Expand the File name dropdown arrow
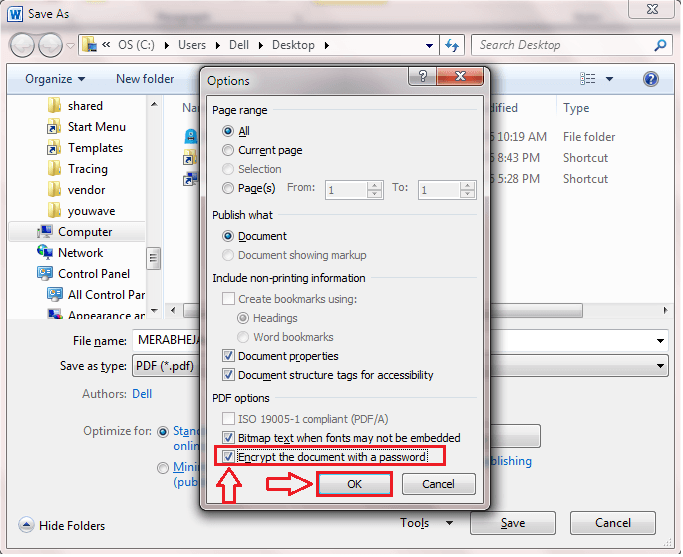Image resolution: width=683 pixels, height=557 pixels. click(x=660, y=341)
